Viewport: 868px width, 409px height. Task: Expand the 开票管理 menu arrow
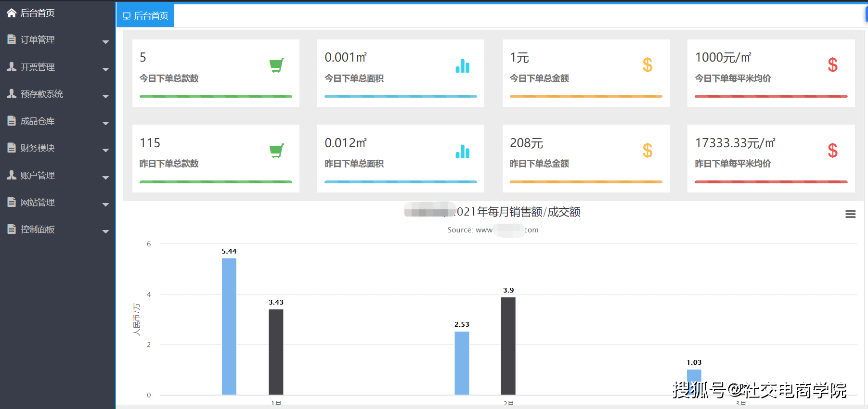pyautogui.click(x=105, y=69)
